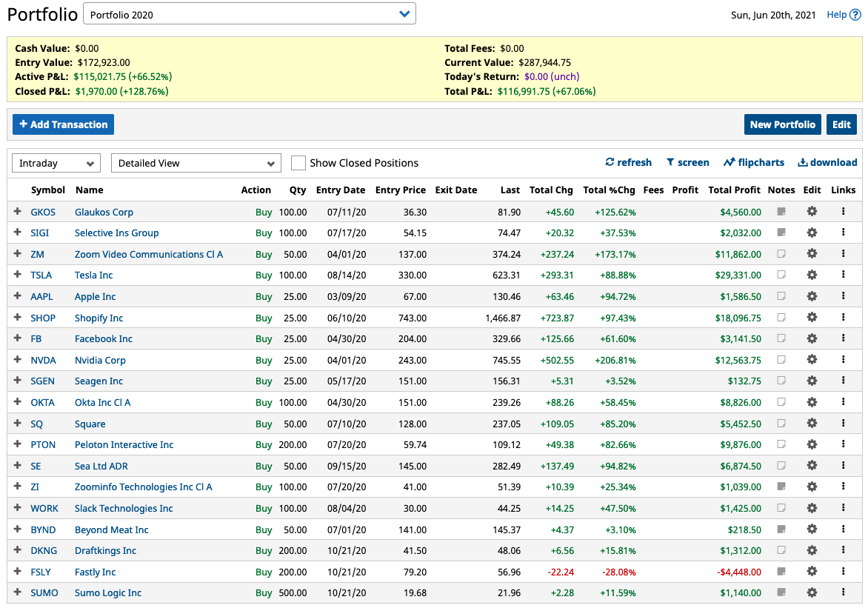Image resolution: width=868 pixels, height=608 pixels.
Task: Expand the FSLY row details
Action: [x=17, y=571]
